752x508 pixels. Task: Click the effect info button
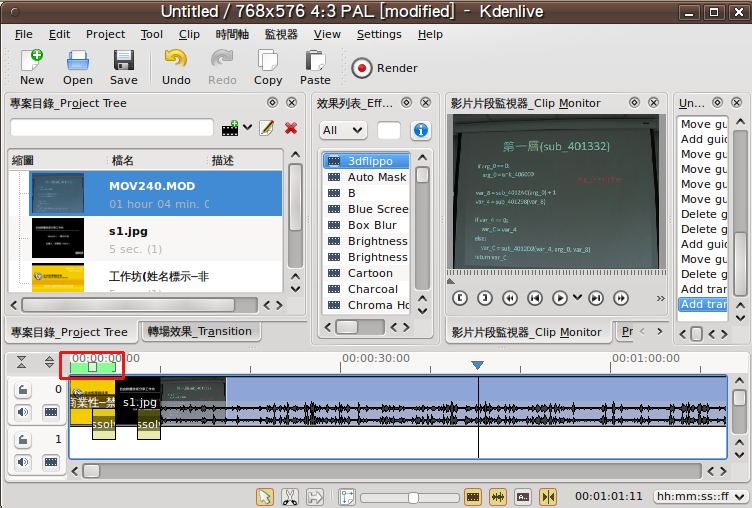point(421,130)
